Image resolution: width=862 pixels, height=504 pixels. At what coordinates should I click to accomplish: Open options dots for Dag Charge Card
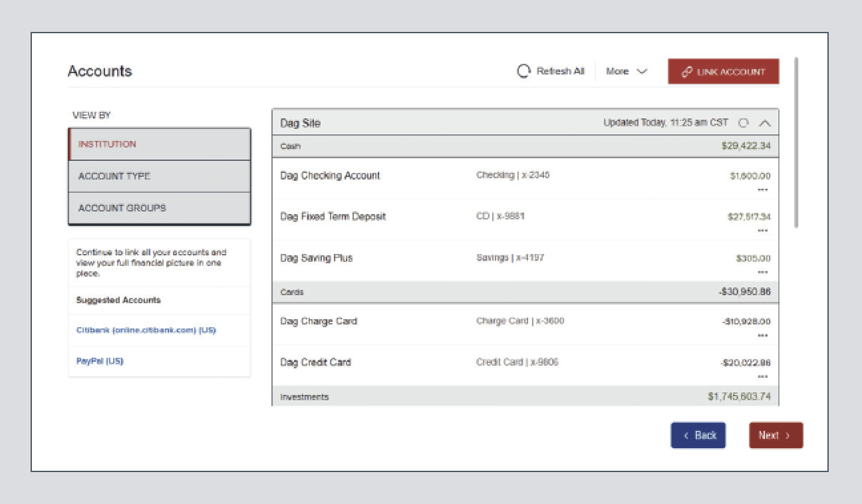pos(764,335)
